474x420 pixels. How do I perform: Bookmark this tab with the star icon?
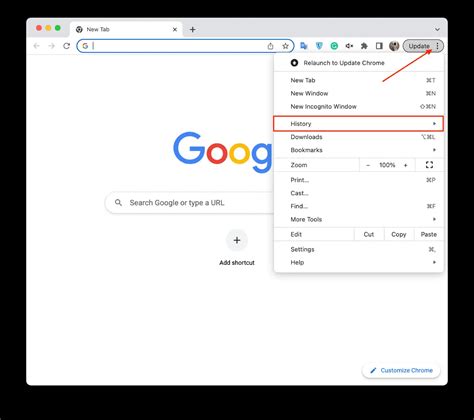click(285, 46)
